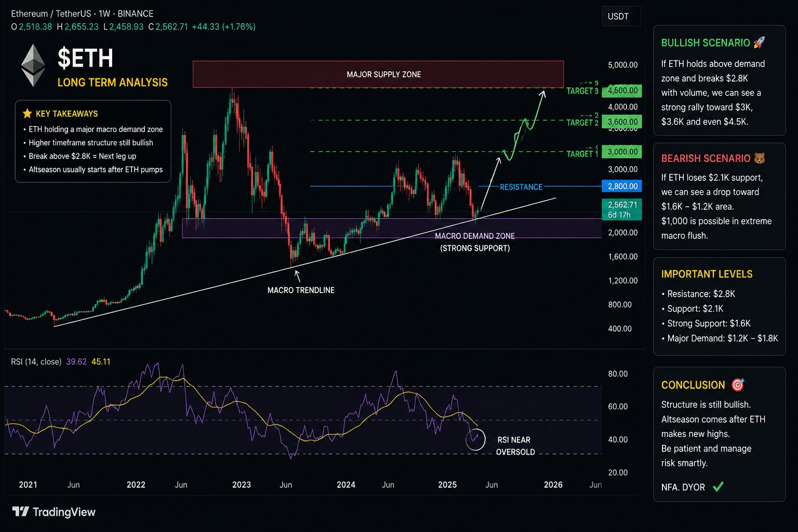Click 'ETH holding a major macro demand zone'

click(x=96, y=129)
